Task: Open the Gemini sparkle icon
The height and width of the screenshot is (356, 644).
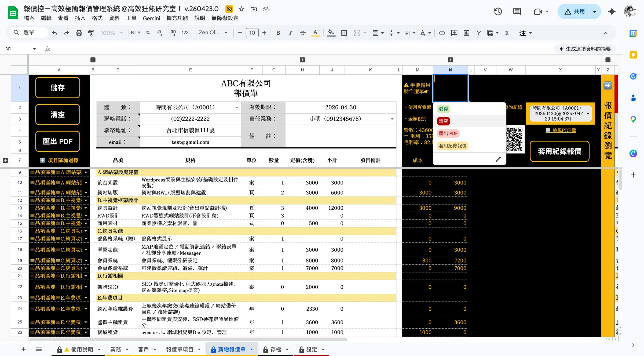Action: (x=612, y=12)
